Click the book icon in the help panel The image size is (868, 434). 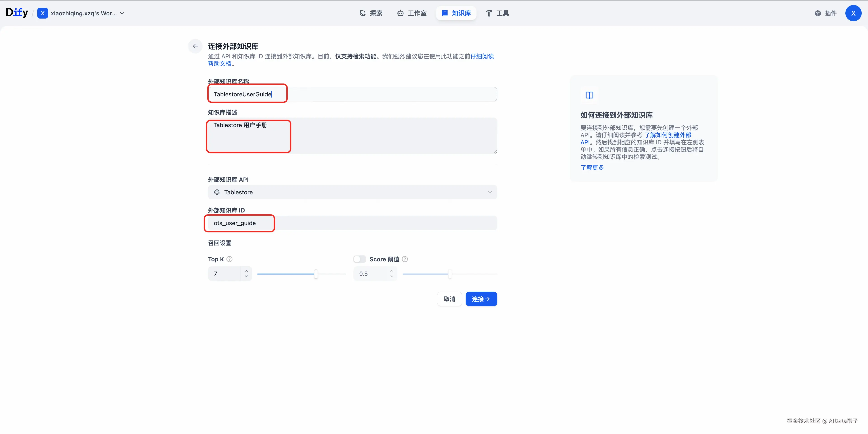tap(589, 95)
